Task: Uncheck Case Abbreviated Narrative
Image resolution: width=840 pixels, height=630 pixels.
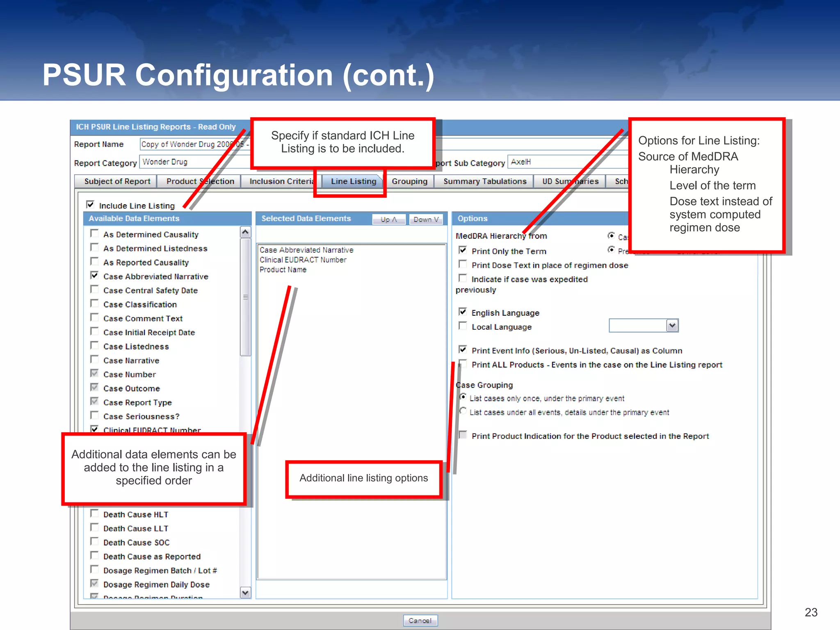Action: pyautogui.click(x=94, y=275)
